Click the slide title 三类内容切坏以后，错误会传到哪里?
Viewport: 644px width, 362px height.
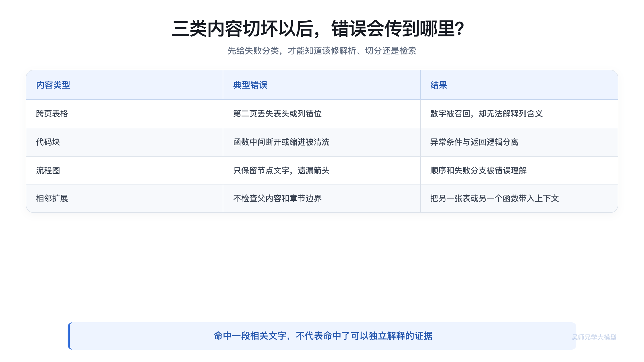click(x=318, y=29)
